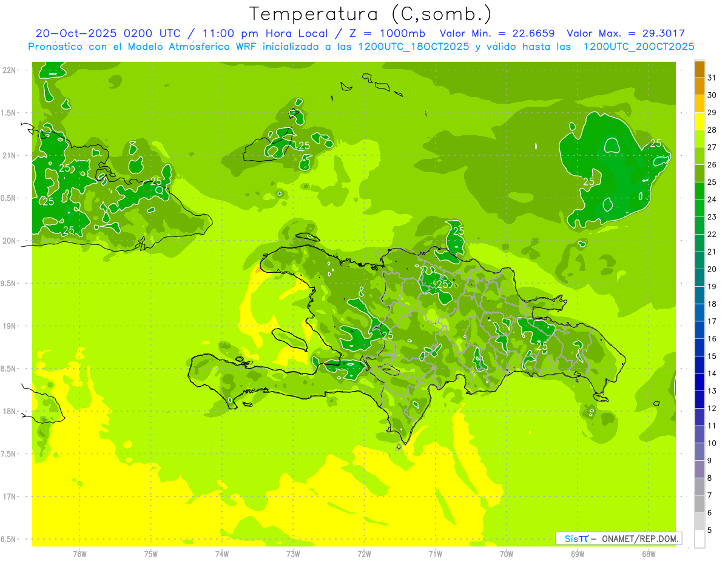The width and height of the screenshot is (728, 562).
Task: Click the 17 value on the color scale
Action: point(712,321)
